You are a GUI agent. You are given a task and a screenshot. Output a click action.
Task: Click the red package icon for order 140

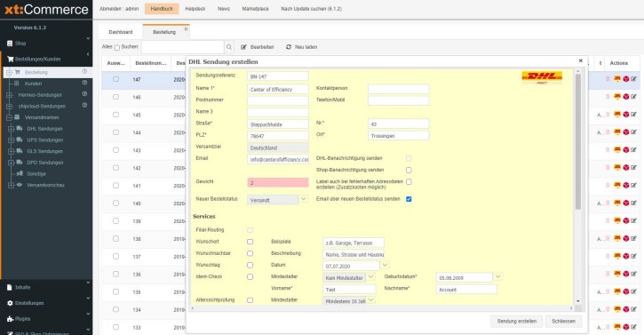click(625, 203)
